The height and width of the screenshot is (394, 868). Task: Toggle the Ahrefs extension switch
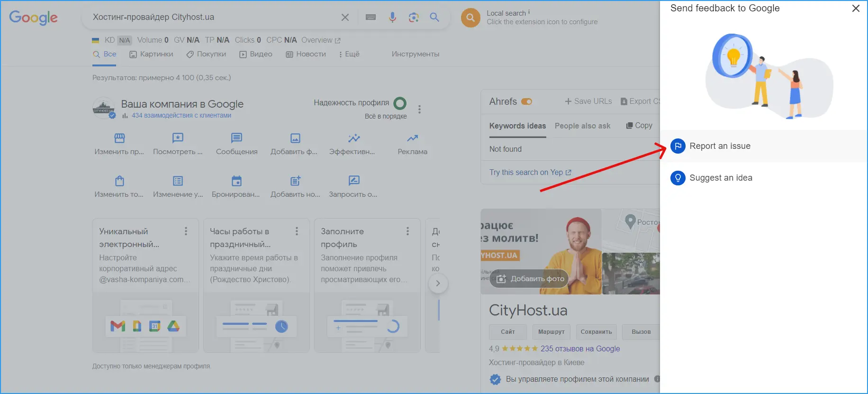coord(526,101)
